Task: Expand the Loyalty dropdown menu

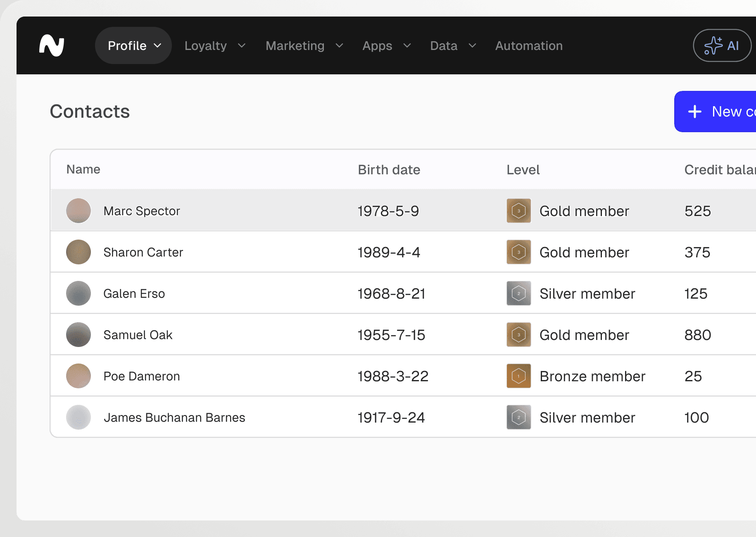Action: tap(215, 45)
